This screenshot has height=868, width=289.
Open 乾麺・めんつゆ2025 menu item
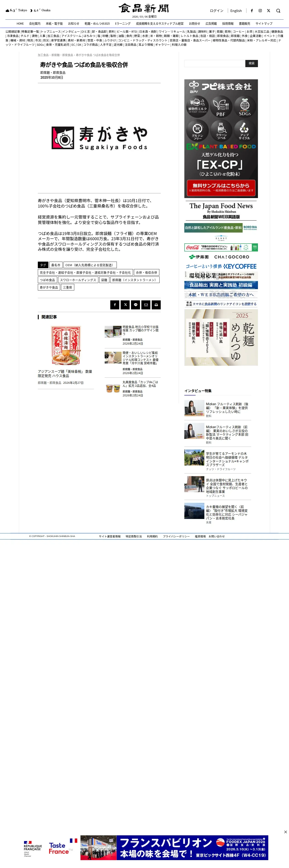(x=97, y=24)
